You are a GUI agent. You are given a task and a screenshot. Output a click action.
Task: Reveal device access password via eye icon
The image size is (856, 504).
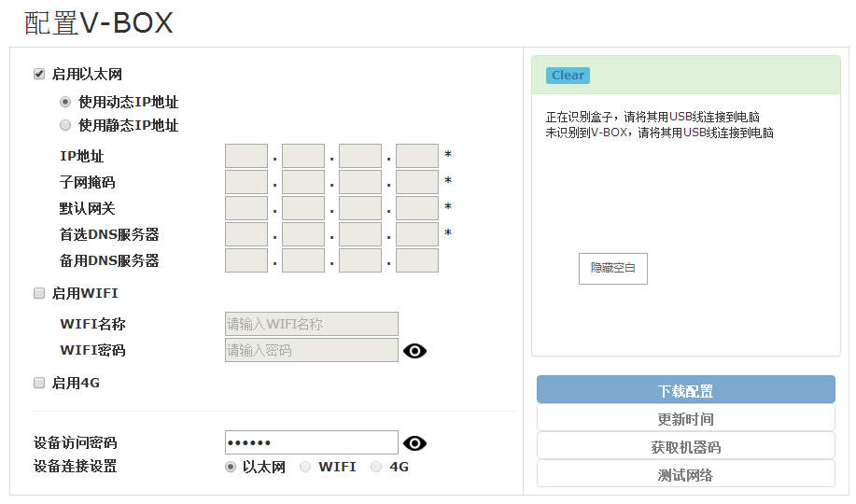414,443
